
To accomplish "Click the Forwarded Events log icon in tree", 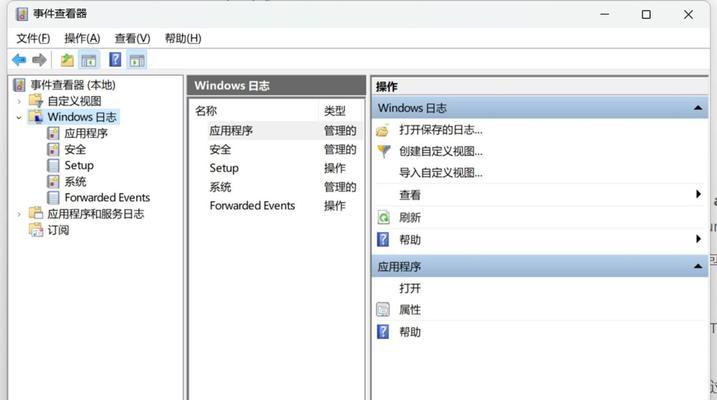I will (53, 197).
